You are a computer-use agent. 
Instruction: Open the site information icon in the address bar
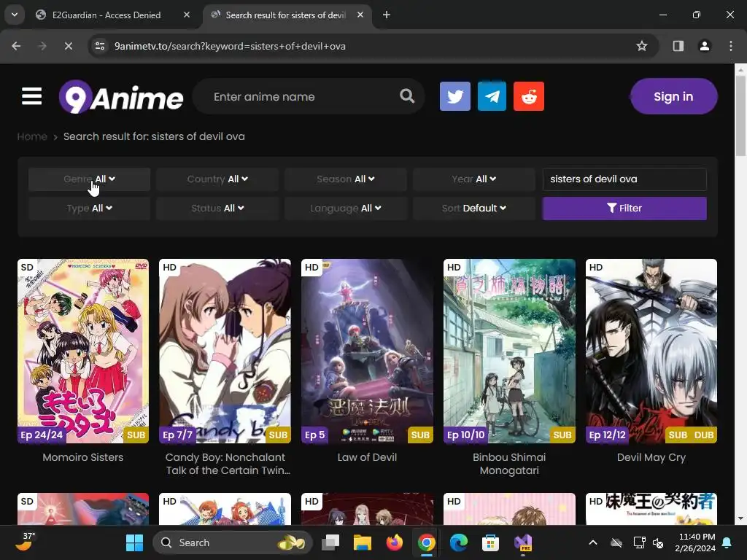[100, 46]
